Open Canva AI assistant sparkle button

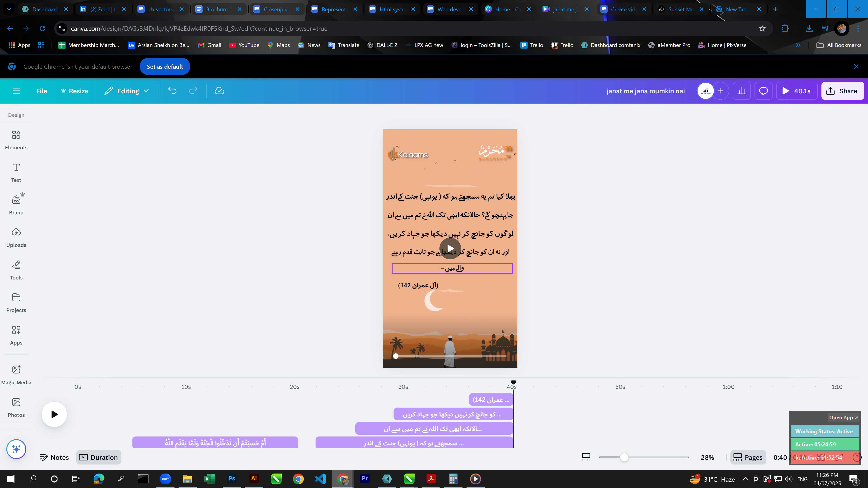click(16, 449)
